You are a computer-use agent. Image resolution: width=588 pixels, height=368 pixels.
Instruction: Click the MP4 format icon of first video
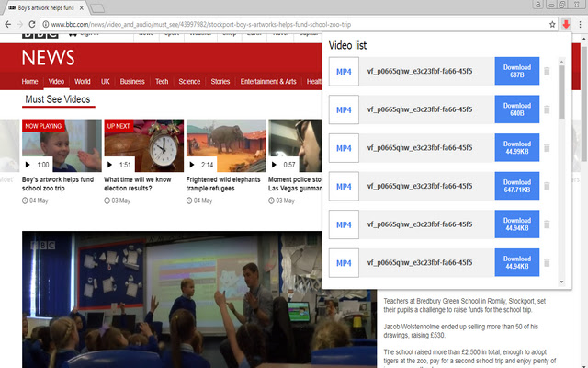(344, 72)
